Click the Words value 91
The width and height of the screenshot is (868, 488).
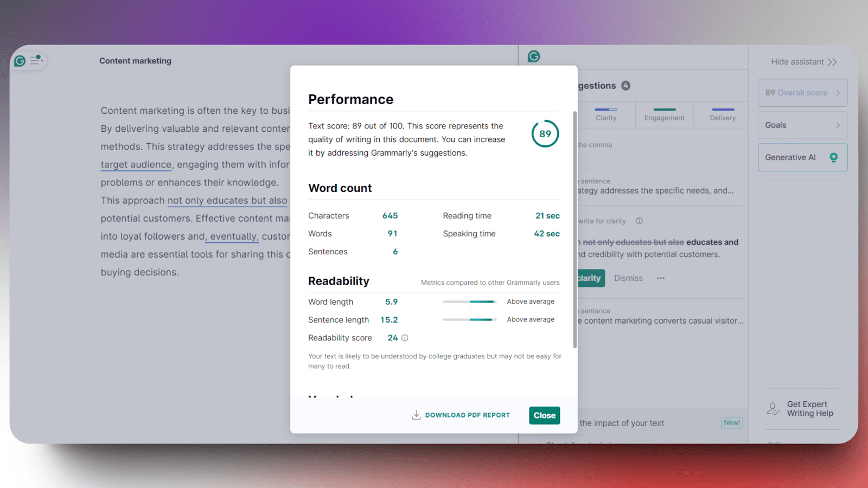[x=392, y=234]
